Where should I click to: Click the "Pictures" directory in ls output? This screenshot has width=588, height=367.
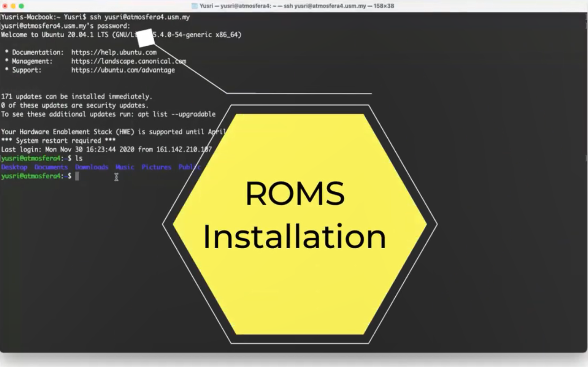156,167
